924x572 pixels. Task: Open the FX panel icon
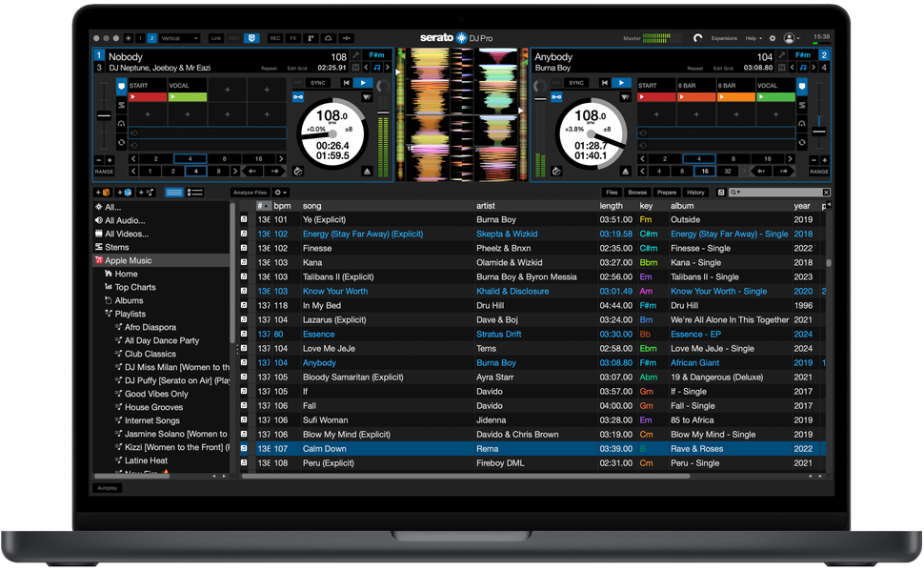(x=293, y=38)
